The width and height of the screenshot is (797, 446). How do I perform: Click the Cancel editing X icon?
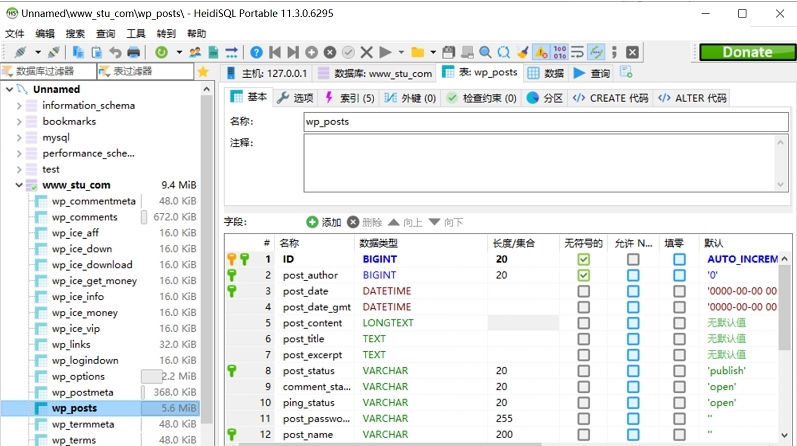click(x=366, y=52)
